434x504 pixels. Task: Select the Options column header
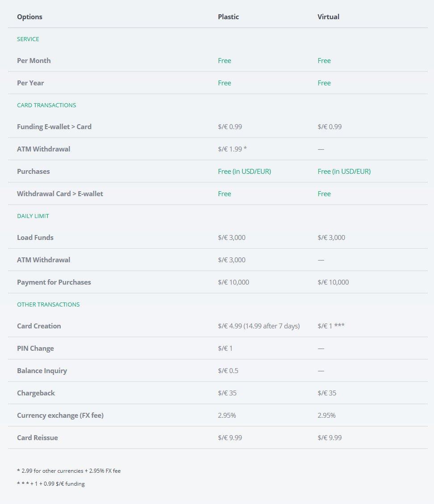[29, 17]
